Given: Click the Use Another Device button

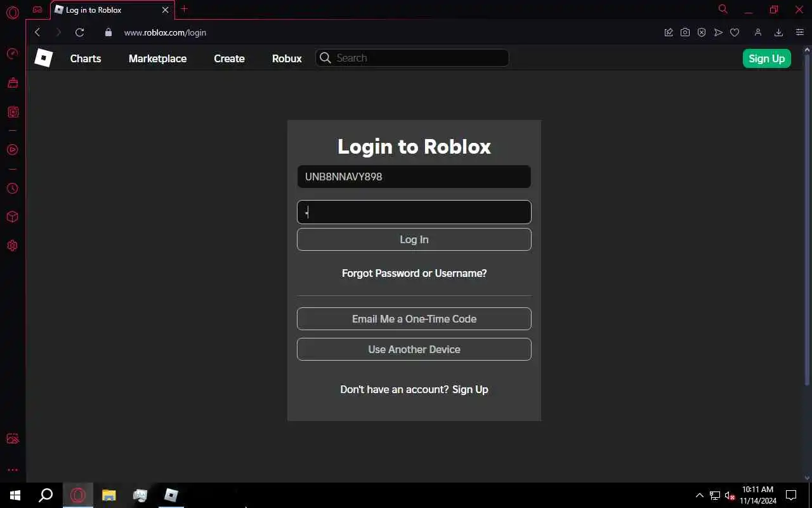Looking at the screenshot, I should [414, 349].
